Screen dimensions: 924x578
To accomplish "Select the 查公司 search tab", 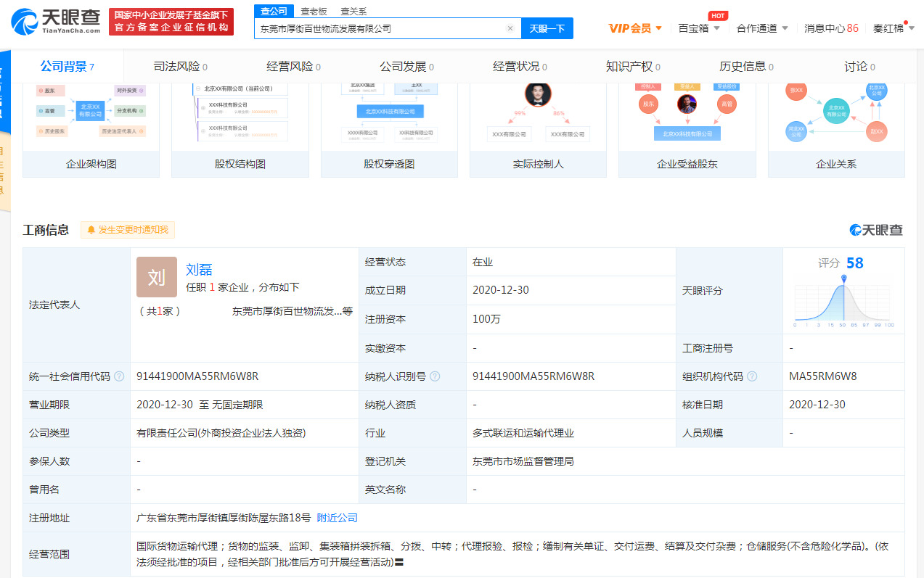I will coord(274,11).
